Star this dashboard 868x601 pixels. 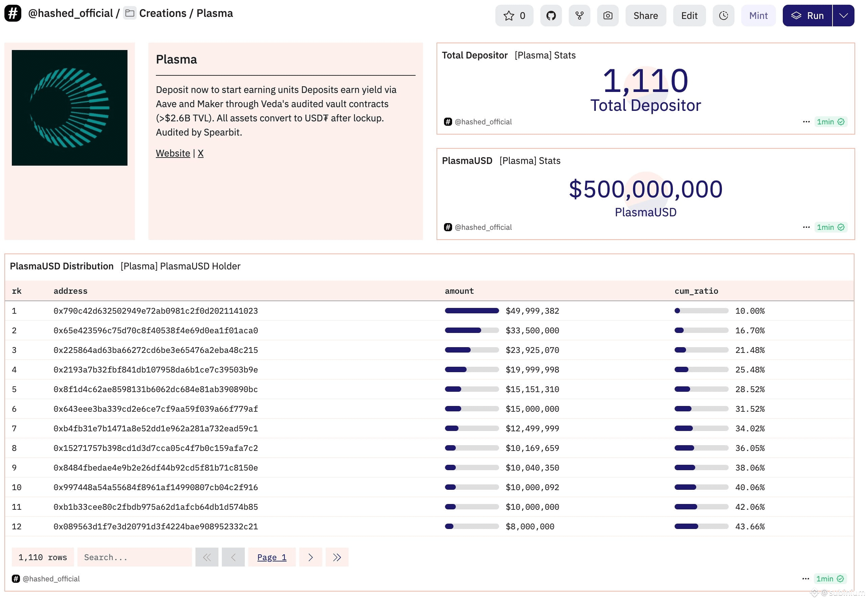click(x=514, y=16)
